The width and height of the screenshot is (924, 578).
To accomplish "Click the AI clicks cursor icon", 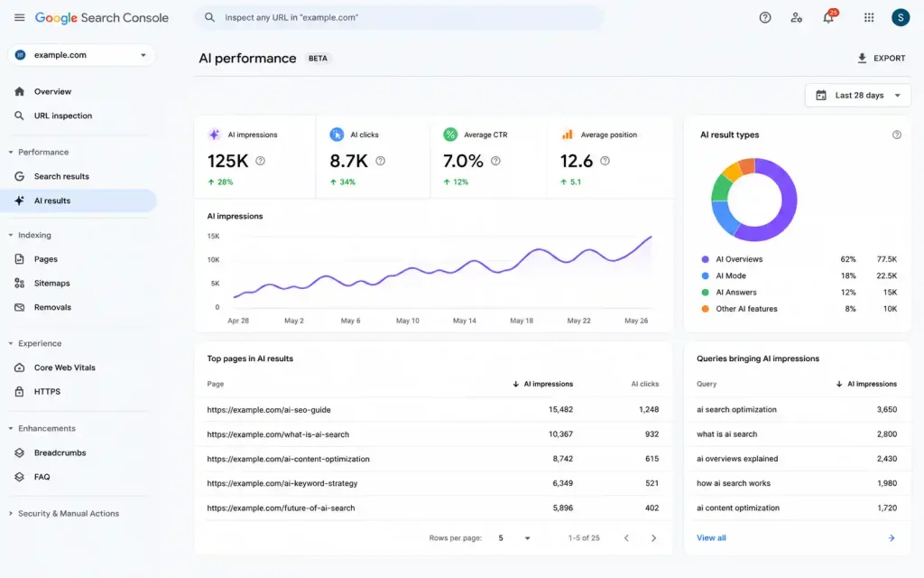I will tap(337, 135).
